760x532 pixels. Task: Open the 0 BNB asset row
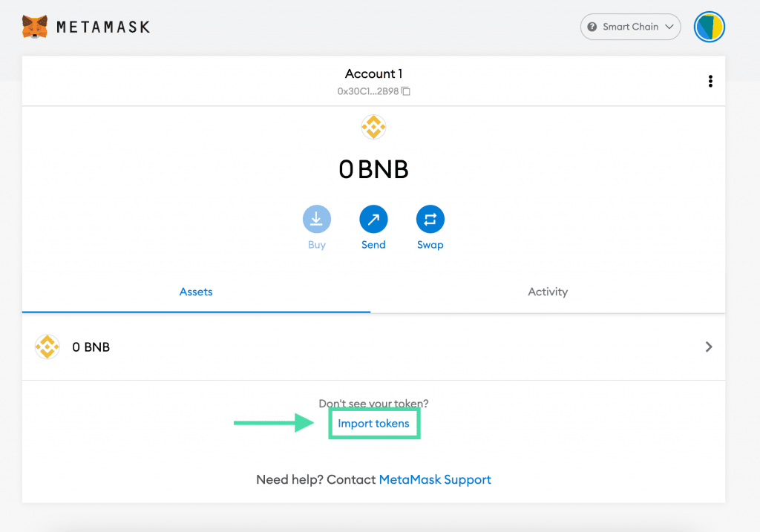pyautogui.click(x=373, y=347)
